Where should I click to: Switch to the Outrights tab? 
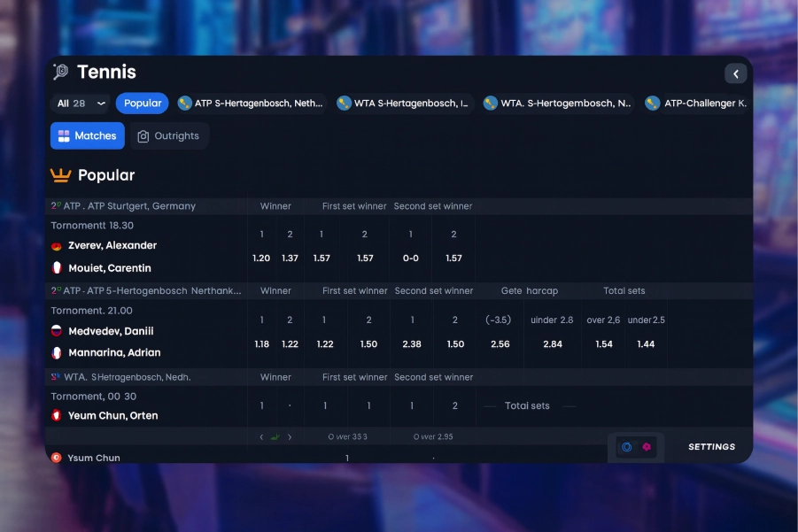click(169, 135)
